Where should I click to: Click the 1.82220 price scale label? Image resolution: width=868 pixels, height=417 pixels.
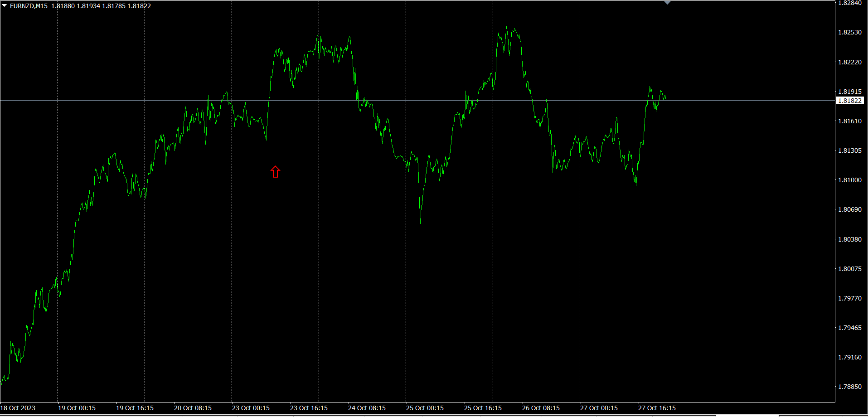pos(850,62)
